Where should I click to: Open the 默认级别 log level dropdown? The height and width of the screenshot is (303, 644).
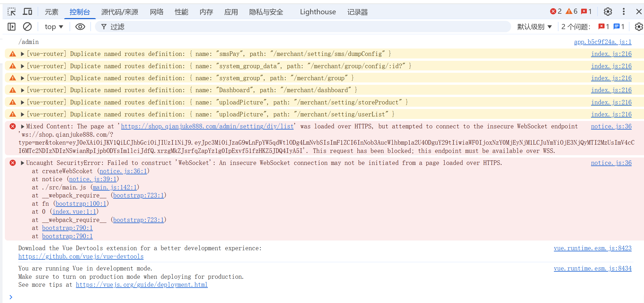tap(535, 27)
